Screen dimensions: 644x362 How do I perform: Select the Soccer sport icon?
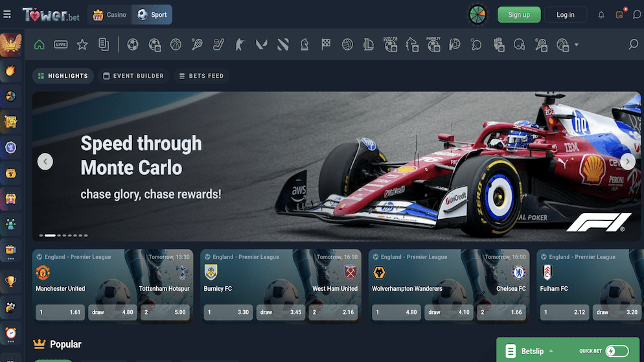tap(133, 44)
